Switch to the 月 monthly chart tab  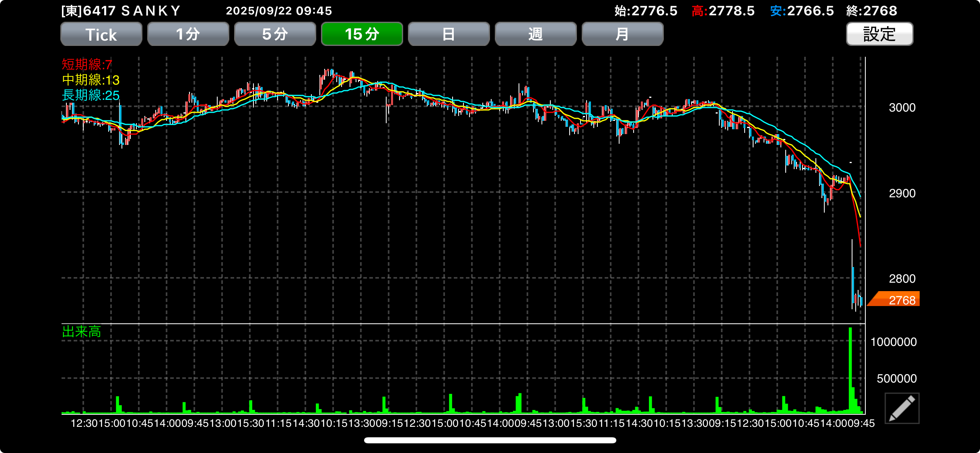623,34
